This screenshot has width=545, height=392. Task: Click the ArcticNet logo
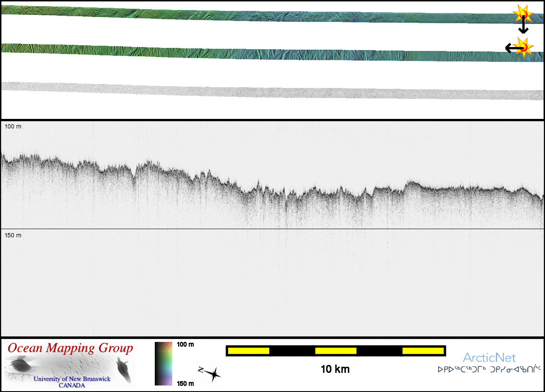click(x=489, y=358)
